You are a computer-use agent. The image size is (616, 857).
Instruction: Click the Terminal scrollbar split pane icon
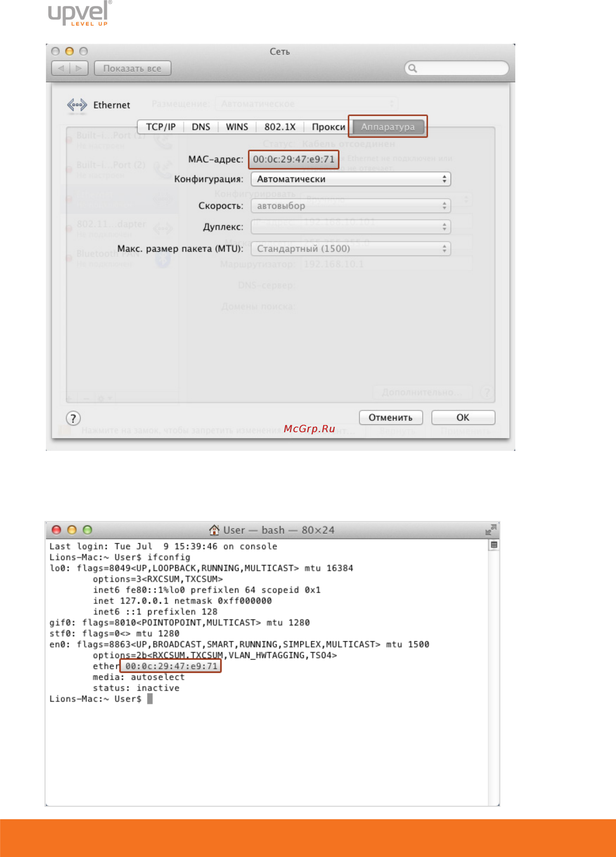494,545
